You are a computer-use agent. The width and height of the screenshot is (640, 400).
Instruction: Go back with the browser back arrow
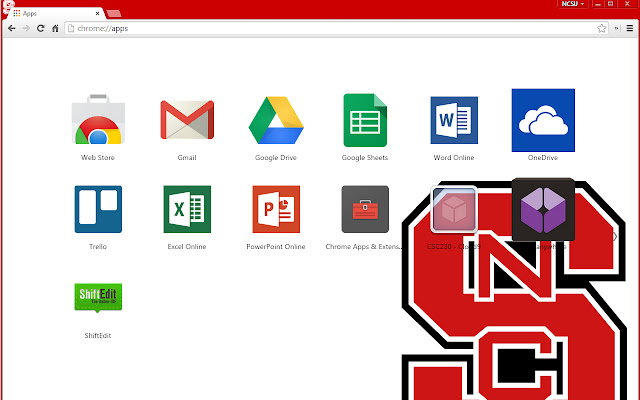point(11,28)
